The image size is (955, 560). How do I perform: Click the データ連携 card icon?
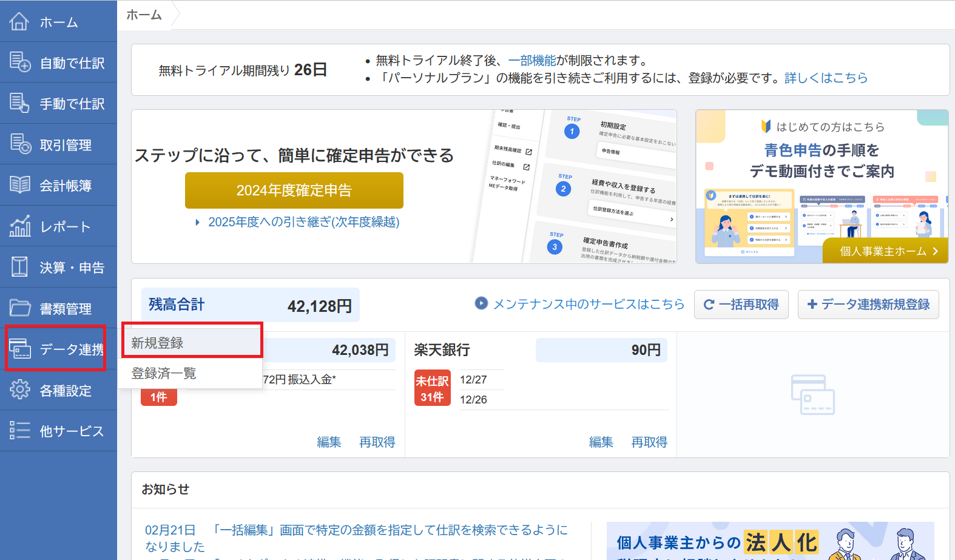tap(19, 349)
